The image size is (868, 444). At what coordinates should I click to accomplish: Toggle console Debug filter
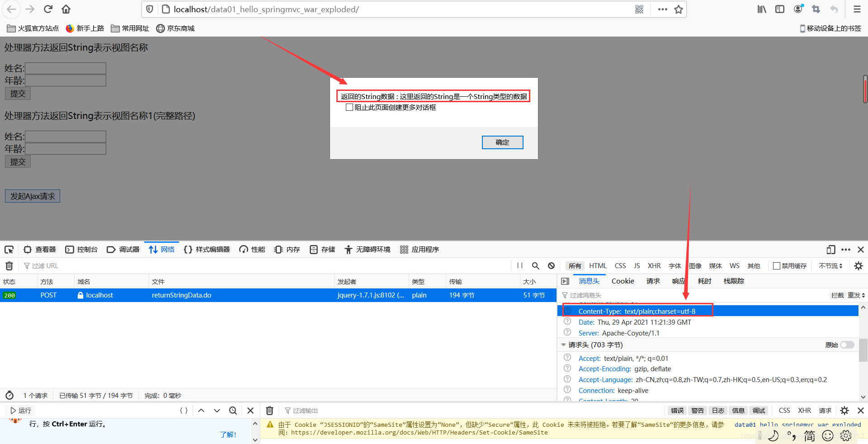point(759,411)
